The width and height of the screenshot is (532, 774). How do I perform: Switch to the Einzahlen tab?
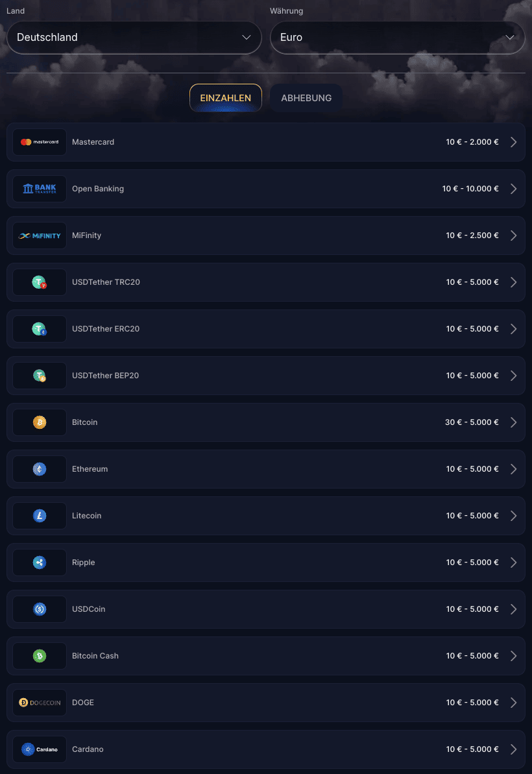[x=225, y=98]
